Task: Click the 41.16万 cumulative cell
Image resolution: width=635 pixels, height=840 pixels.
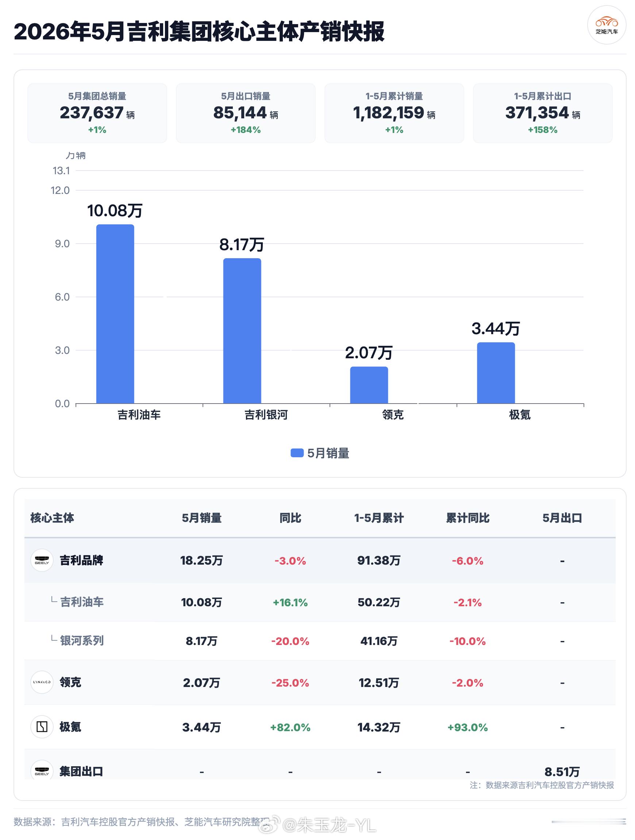Action: [379, 641]
